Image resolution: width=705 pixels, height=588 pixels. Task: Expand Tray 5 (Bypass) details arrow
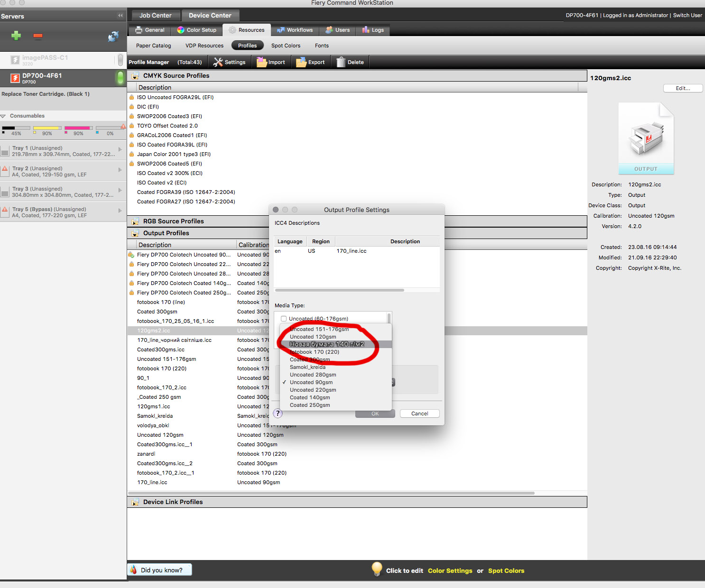coord(120,211)
